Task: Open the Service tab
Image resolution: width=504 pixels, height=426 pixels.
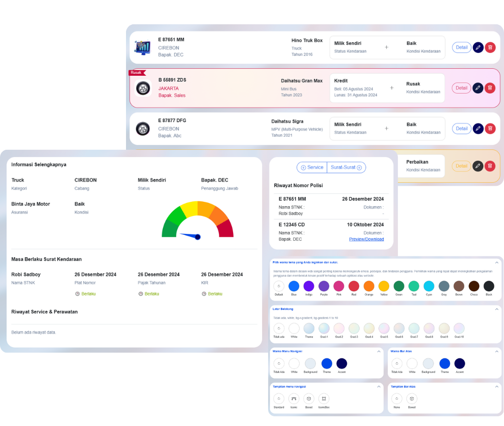Action: click(x=312, y=167)
